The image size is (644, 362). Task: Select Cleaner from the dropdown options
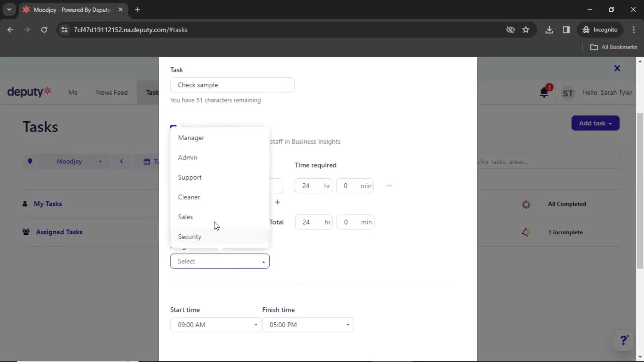(220, 197)
